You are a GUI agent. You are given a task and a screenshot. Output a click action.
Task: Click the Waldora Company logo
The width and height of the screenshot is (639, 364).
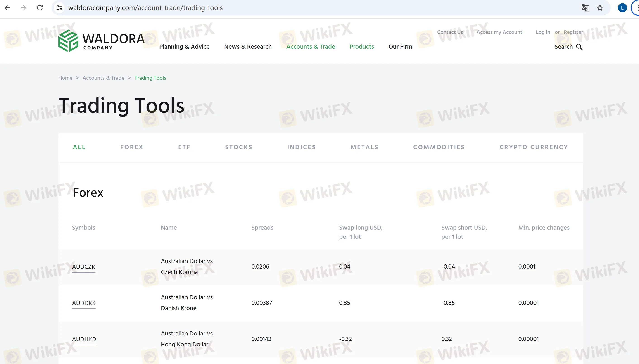click(x=101, y=41)
